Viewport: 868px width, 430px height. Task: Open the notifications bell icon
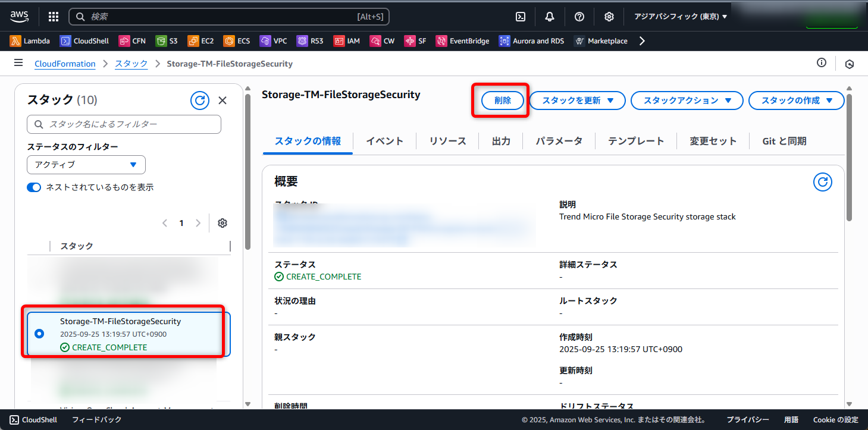click(x=550, y=17)
